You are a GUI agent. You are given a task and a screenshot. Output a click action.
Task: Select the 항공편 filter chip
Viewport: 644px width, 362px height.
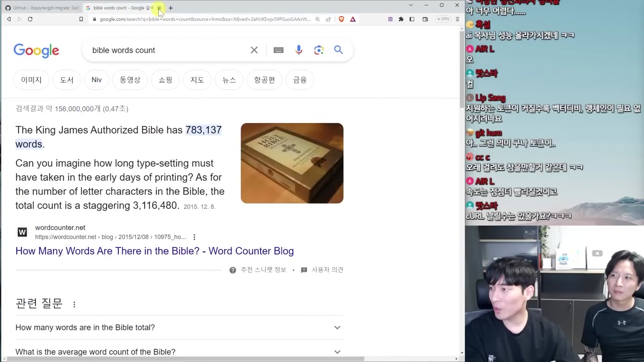pos(264,80)
